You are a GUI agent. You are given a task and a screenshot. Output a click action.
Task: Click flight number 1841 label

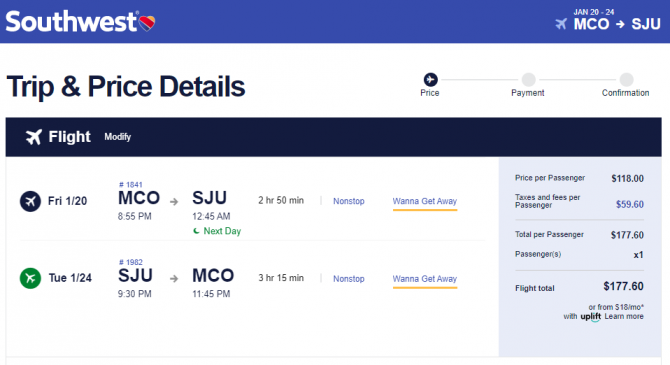pyautogui.click(x=130, y=185)
